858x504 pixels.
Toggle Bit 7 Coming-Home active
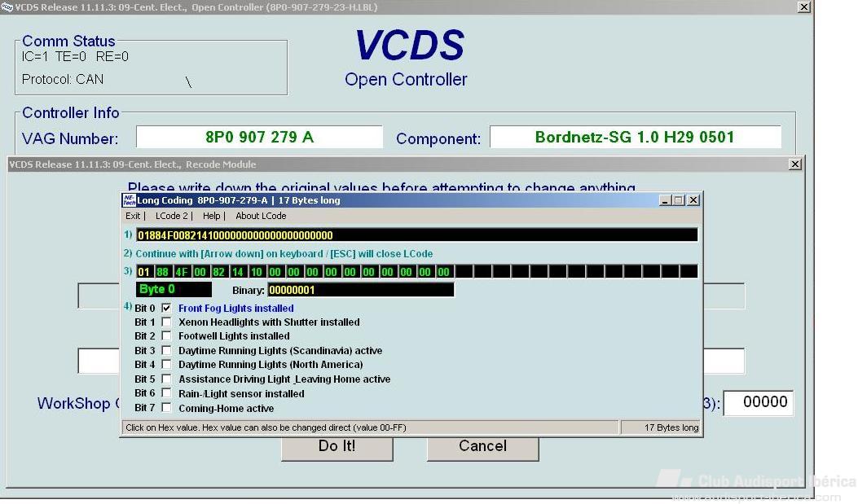tap(166, 408)
